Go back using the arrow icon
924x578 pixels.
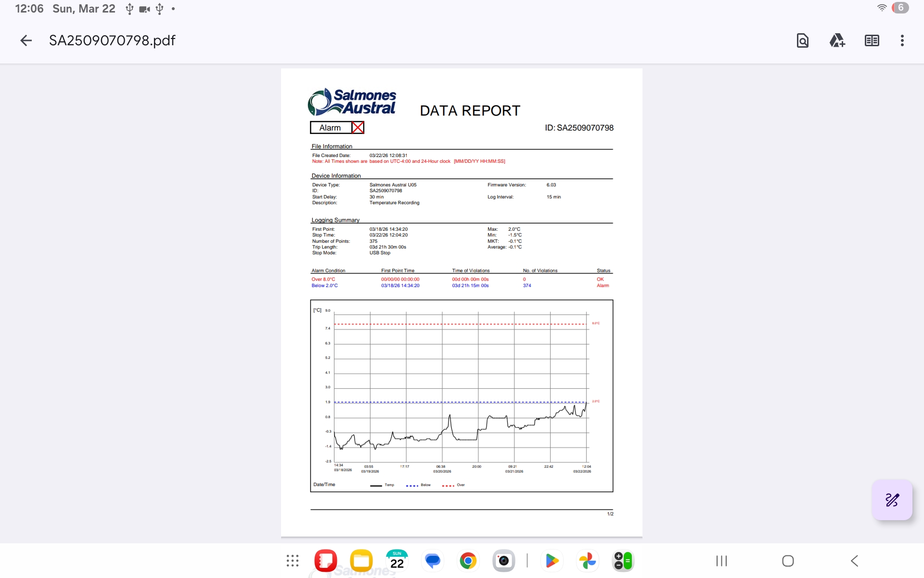26,40
